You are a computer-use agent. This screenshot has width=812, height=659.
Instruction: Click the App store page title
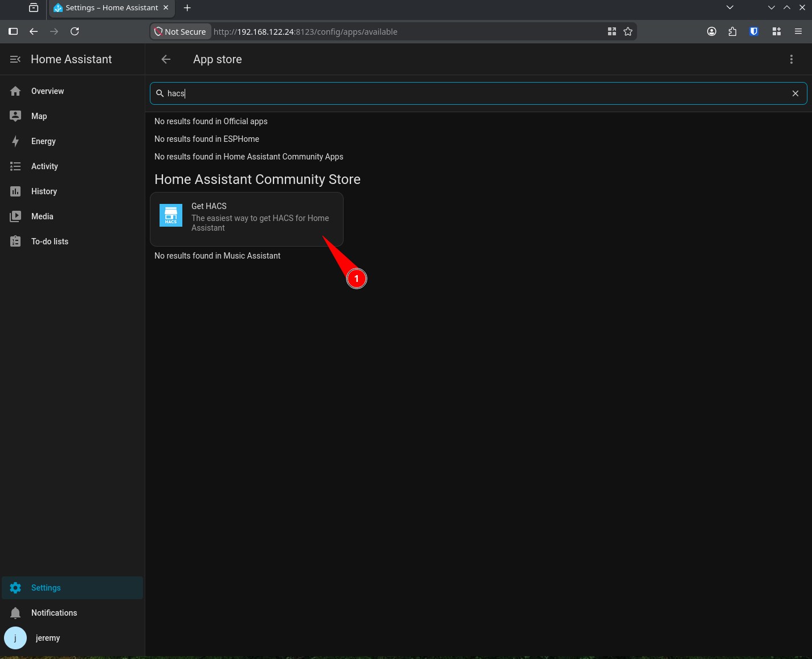coord(218,59)
